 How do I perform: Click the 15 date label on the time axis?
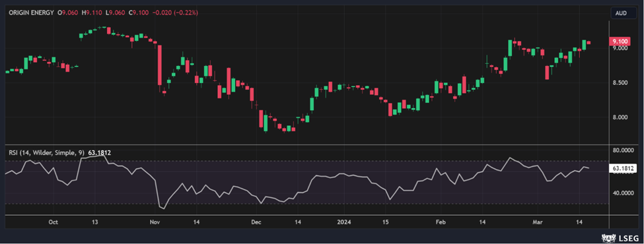coord(385,222)
